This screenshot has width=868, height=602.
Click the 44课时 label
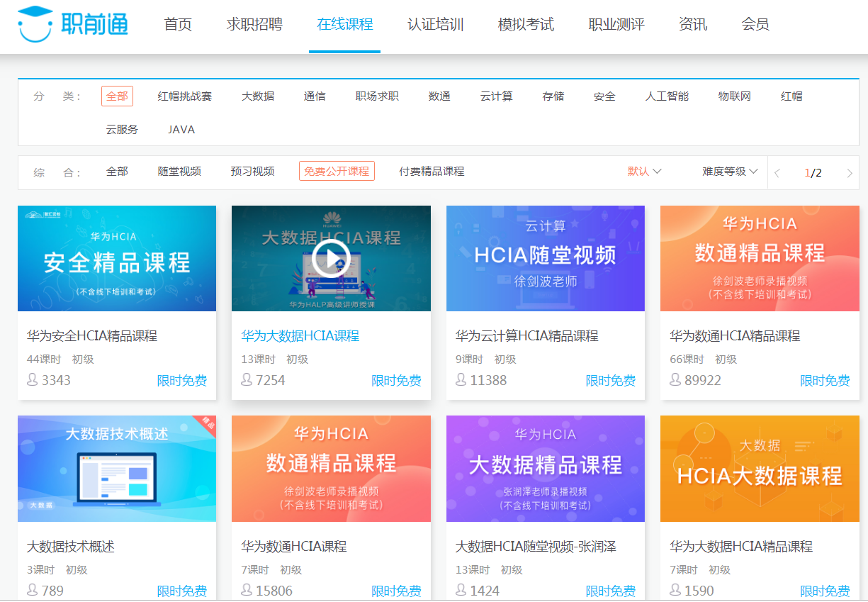pos(44,359)
